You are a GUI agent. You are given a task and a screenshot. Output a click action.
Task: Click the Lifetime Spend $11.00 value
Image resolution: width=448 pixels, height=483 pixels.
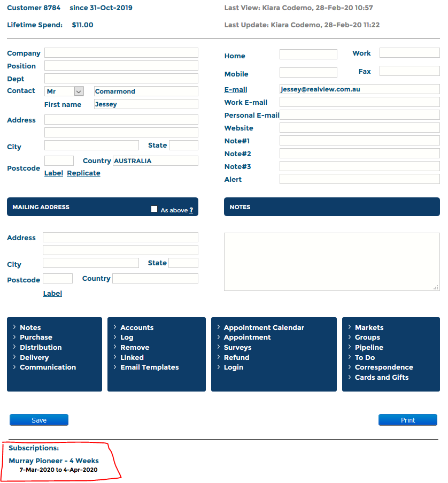pos(82,25)
